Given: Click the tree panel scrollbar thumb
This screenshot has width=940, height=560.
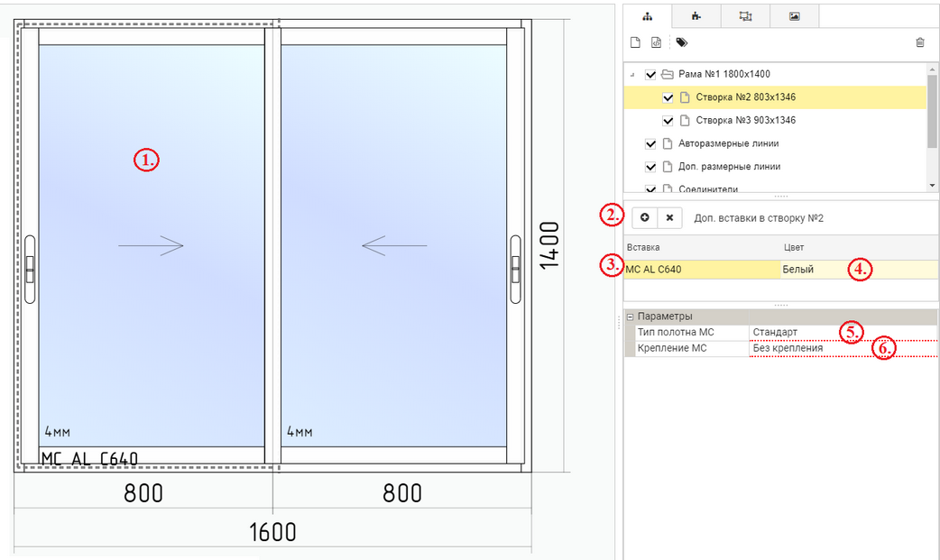Looking at the screenshot, I should [x=932, y=111].
